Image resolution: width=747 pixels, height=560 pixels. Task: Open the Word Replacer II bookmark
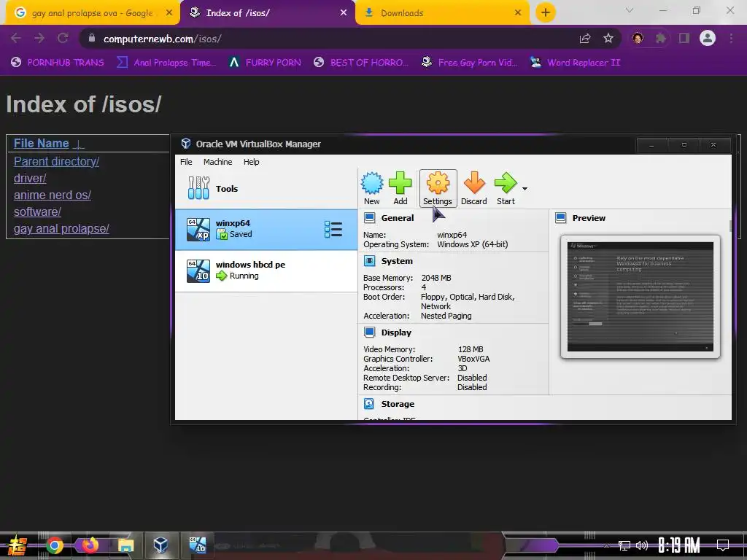click(575, 63)
